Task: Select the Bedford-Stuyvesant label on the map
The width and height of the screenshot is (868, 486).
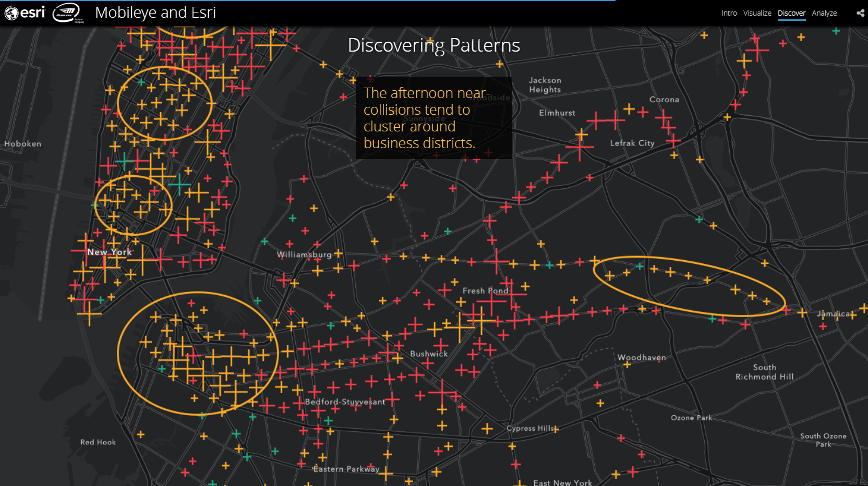Action: 345,402
